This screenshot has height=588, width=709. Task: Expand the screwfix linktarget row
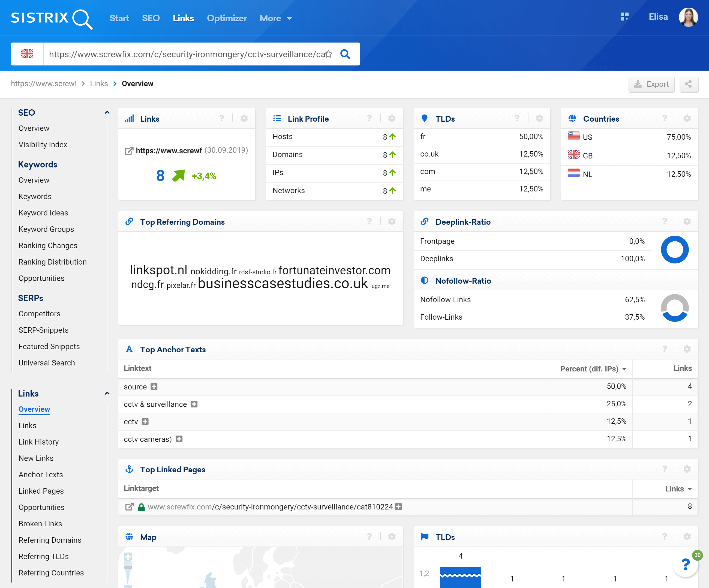(x=398, y=507)
